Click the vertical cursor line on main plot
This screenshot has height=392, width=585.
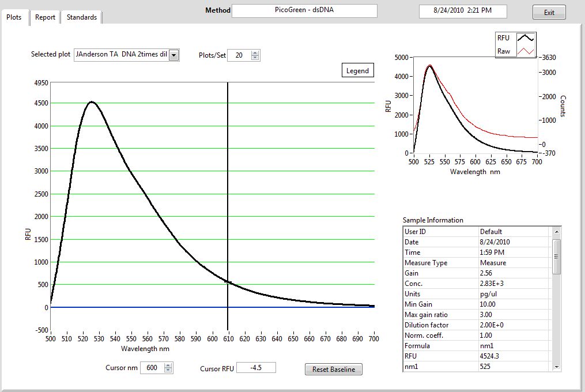click(x=228, y=173)
